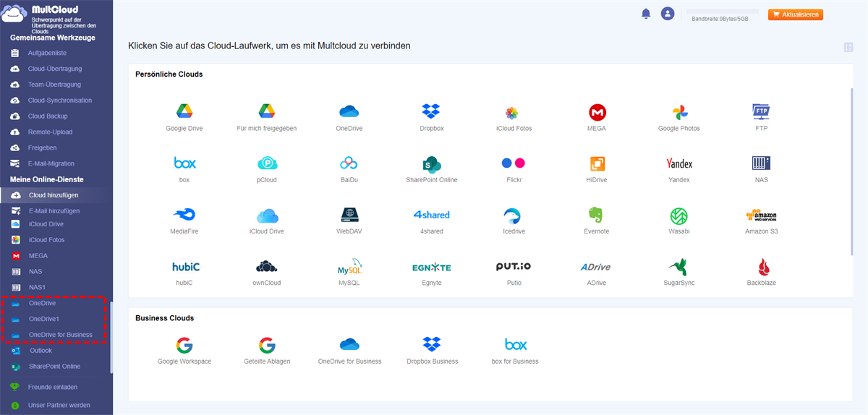Click the NAS icon in the cloud grid
This screenshot has height=415, width=868.
(761, 163)
